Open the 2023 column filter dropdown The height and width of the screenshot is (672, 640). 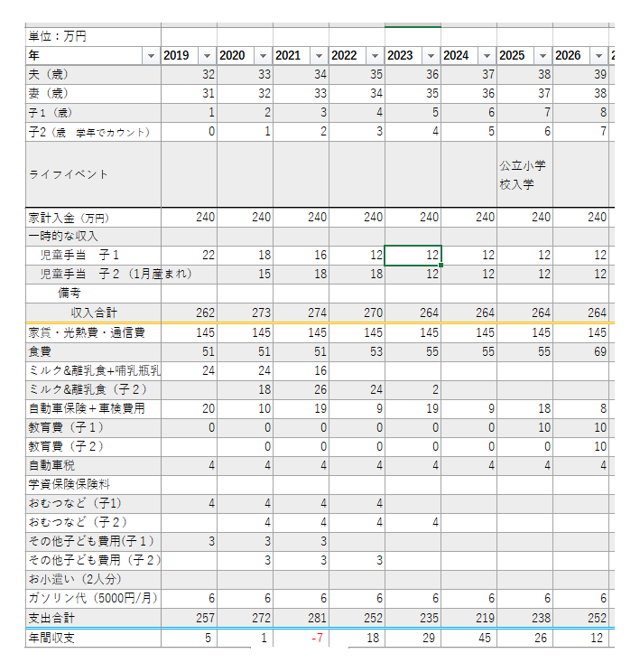click(x=431, y=56)
